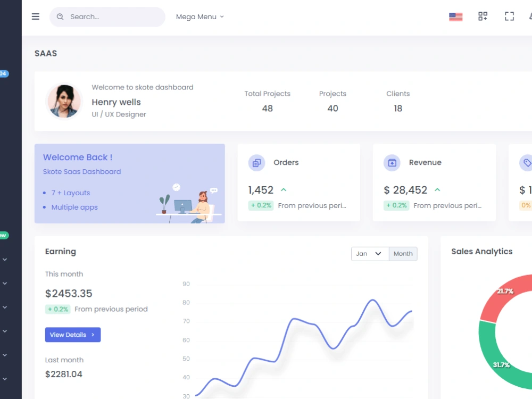Viewport: 532px width, 399px height.
Task: Expand the first sidebar chevron below New badge
Action: (5, 260)
